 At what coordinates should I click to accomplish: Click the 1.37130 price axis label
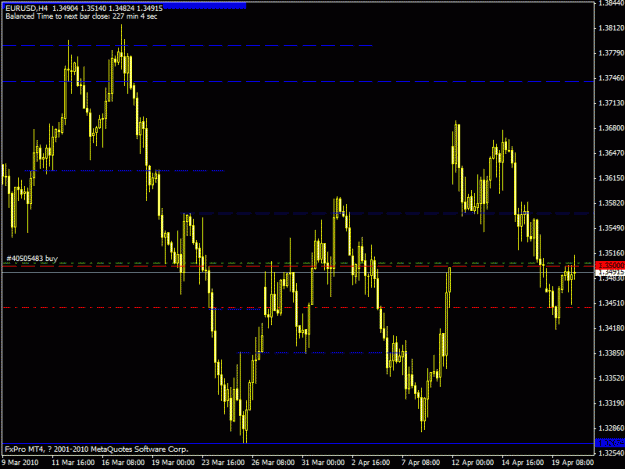[611, 103]
